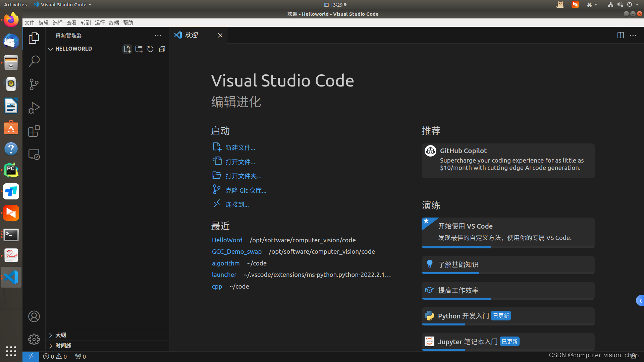Click New Folder icon in explorer header

click(x=139, y=49)
